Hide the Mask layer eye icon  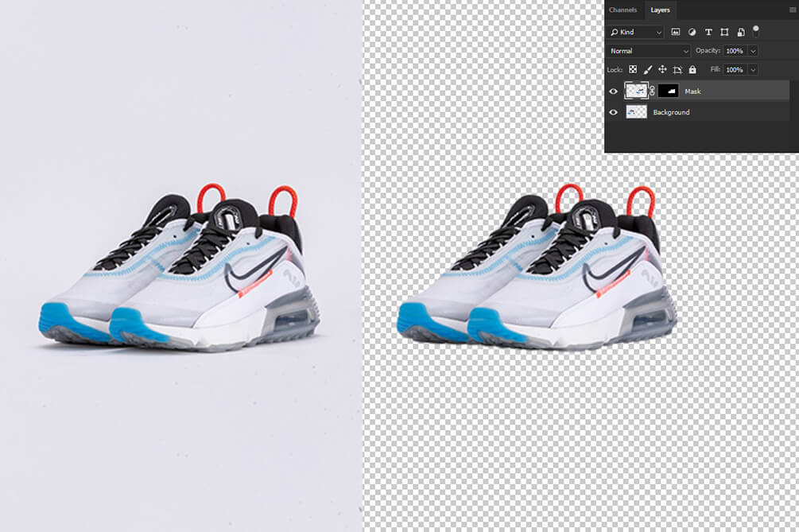click(x=614, y=91)
